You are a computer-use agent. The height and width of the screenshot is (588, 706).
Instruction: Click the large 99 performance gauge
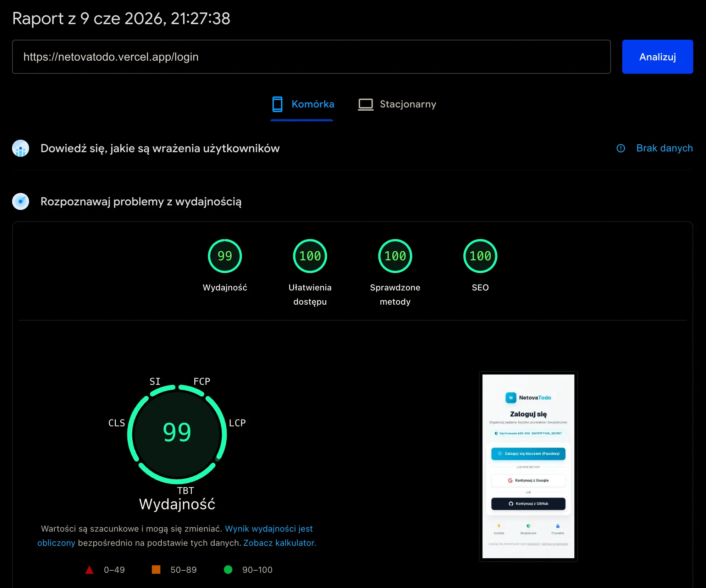(x=177, y=434)
